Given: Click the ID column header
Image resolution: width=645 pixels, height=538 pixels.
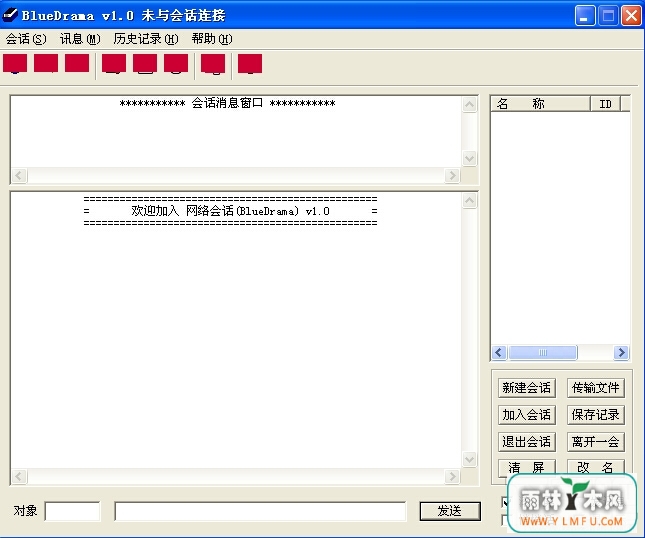Looking at the screenshot, I should (x=605, y=104).
